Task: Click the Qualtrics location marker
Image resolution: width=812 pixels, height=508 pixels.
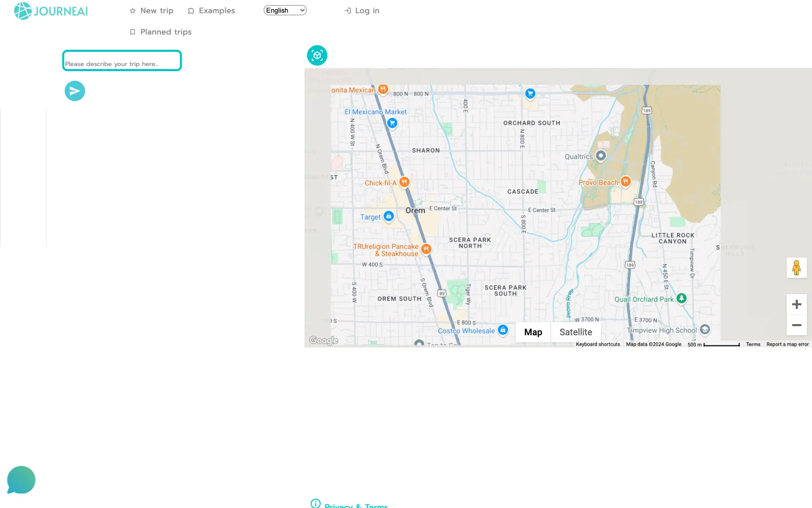Action: pos(601,155)
